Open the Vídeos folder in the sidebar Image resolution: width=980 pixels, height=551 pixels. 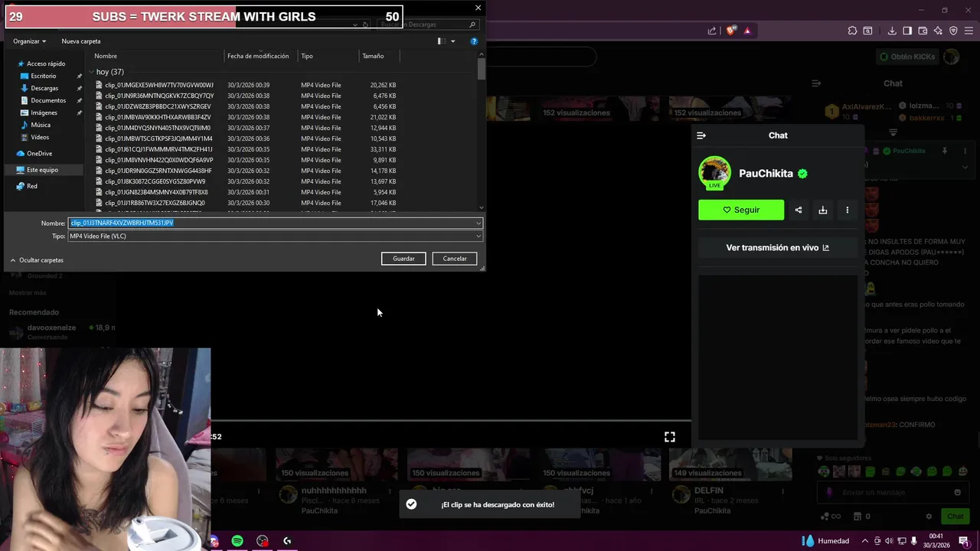[40, 137]
